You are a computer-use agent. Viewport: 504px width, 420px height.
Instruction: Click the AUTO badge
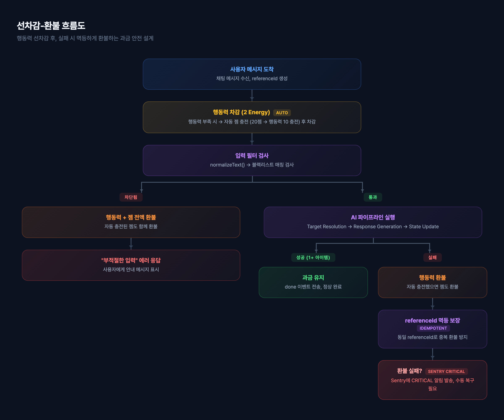click(x=282, y=113)
